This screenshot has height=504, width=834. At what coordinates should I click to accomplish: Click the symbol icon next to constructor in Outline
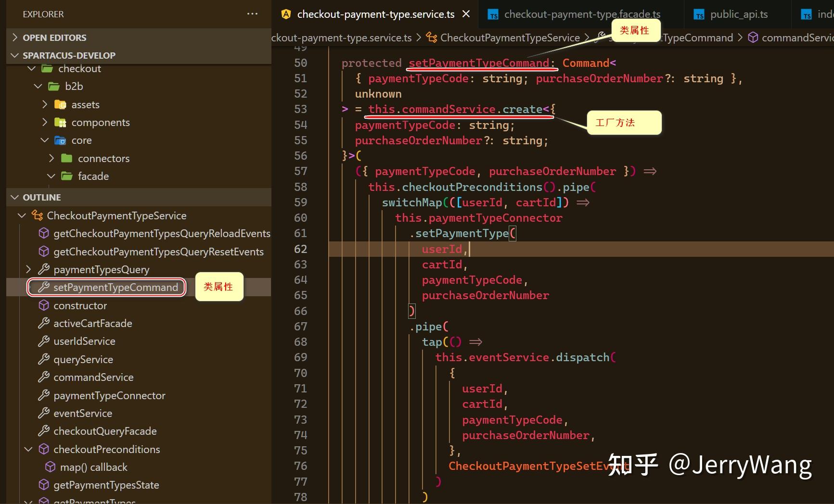tap(44, 305)
